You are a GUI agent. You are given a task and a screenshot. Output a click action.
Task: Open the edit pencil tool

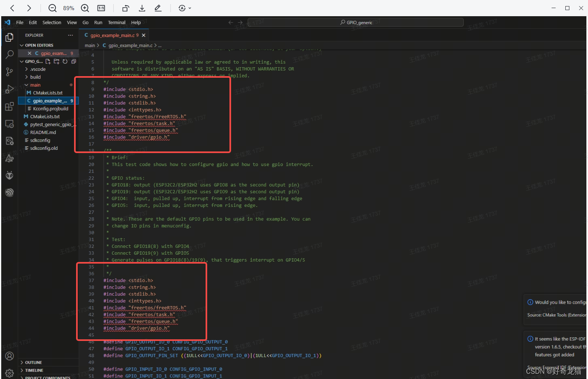158,8
